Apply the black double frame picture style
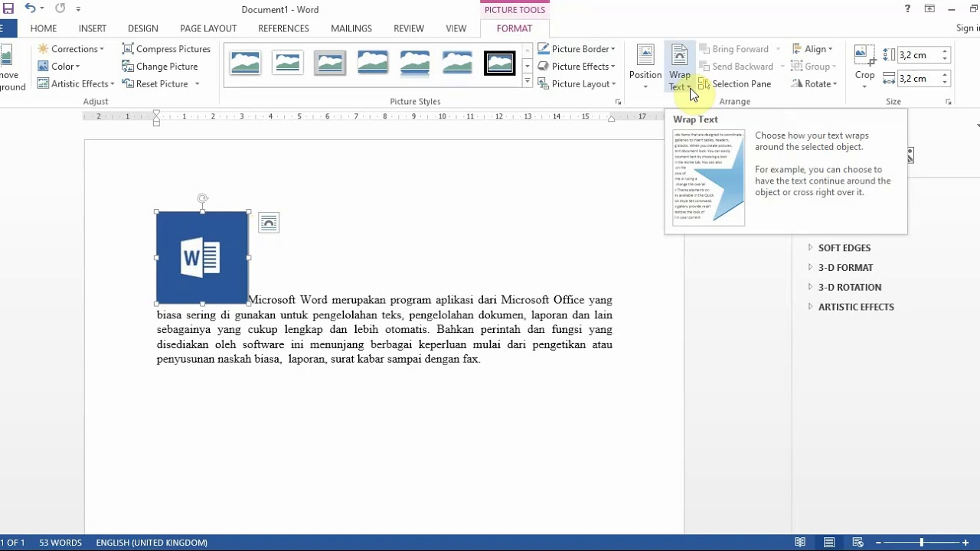980x551 pixels. [x=499, y=63]
